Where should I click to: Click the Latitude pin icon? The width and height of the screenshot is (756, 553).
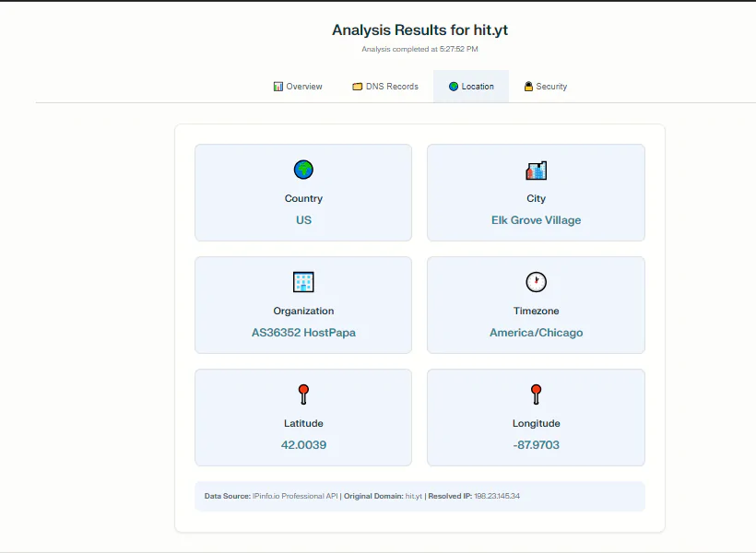[303, 394]
